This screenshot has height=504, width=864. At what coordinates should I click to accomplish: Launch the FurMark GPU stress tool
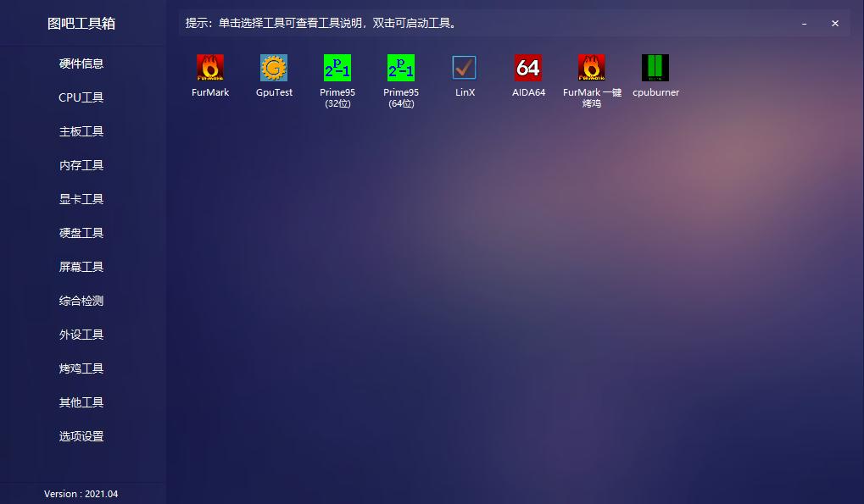click(x=209, y=76)
